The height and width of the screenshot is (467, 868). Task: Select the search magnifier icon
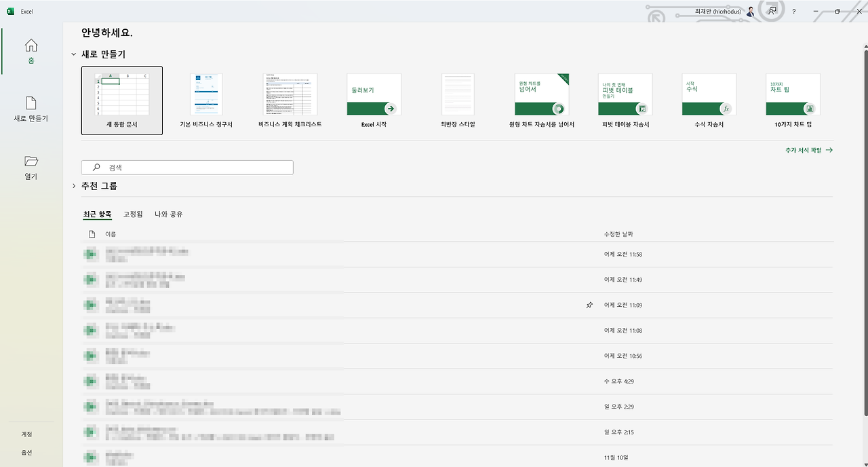coord(97,167)
